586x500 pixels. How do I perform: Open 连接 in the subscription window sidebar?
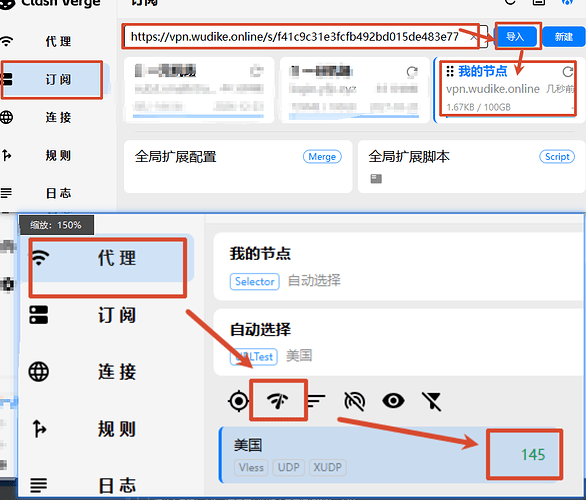point(58,117)
